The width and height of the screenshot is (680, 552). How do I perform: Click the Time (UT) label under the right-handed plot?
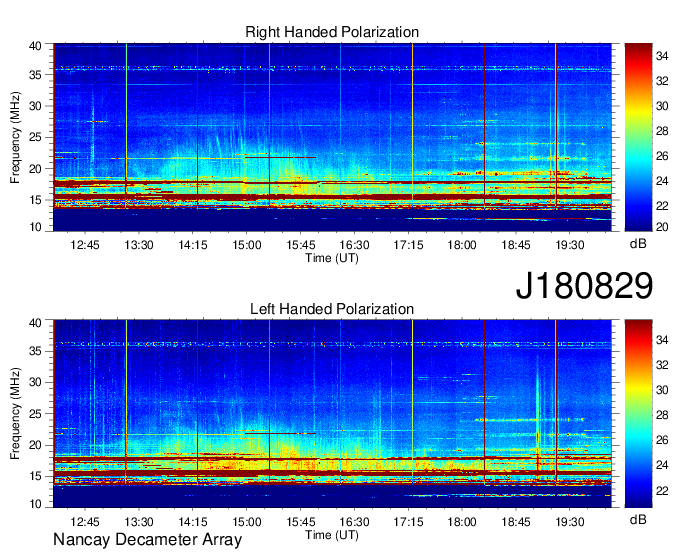coord(332,258)
